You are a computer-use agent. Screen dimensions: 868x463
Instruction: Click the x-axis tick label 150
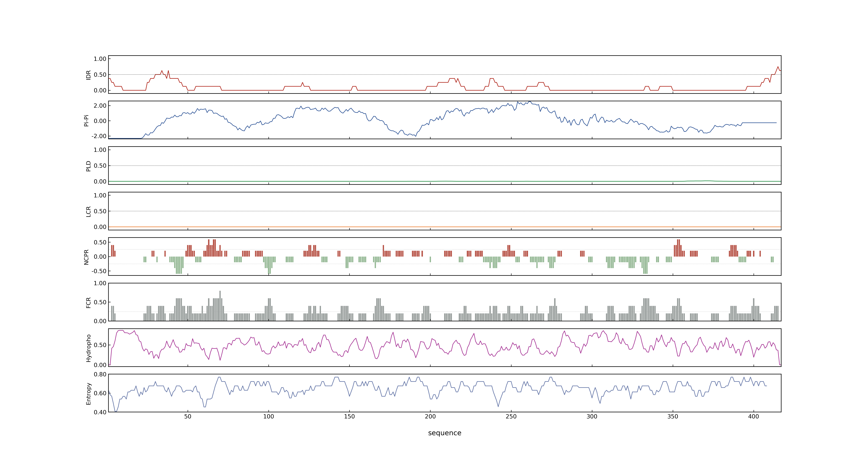[x=349, y=416]
